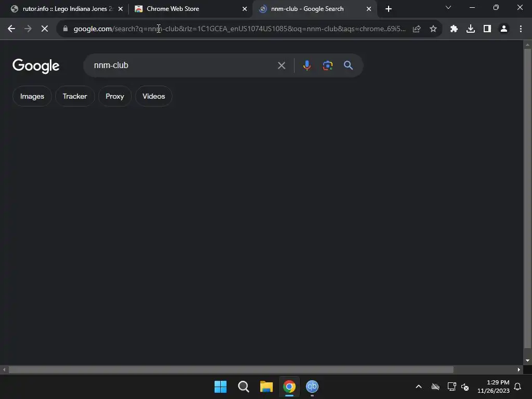
Task: Click the forward navigation arrow
Action: [x=28, y=29]
